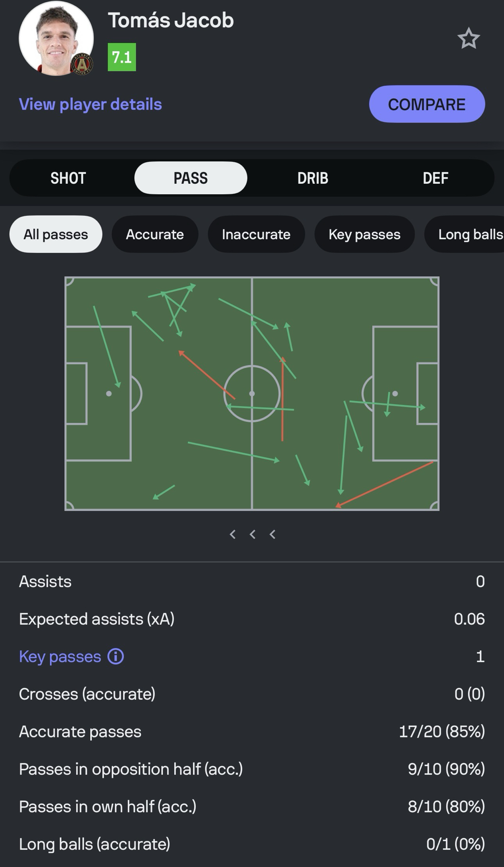
Task: Filter the map by Key passes chip
Action: pyautogui.click(x=364, y=235)
